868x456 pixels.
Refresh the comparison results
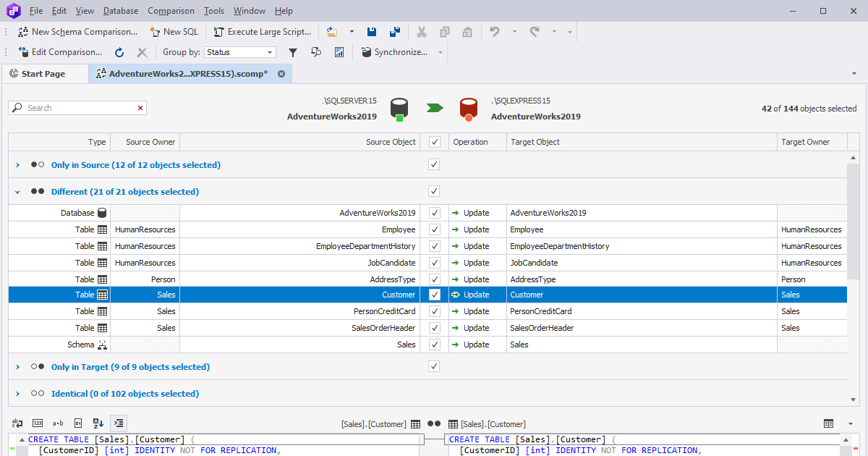pyautogui.click(x=119, y=51)
